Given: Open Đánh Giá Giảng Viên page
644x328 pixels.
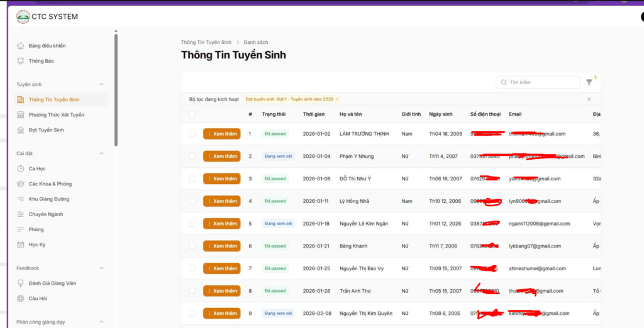Looking at the screenshot, I should click(x=61, y=283).
